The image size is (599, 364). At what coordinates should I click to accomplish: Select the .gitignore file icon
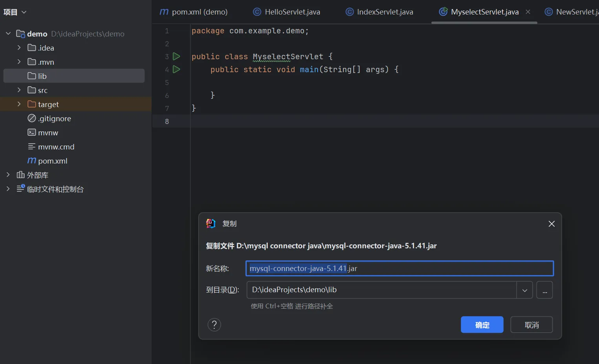pos(32,118)
